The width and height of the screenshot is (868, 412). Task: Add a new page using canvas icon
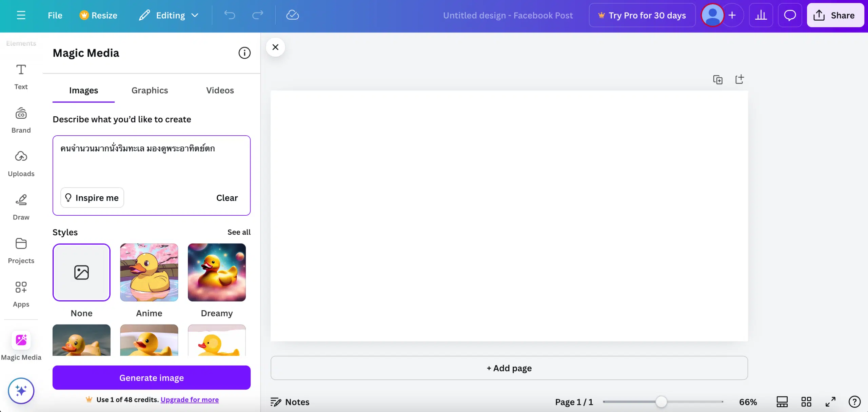pyautogui.click(x=739, y=80)
